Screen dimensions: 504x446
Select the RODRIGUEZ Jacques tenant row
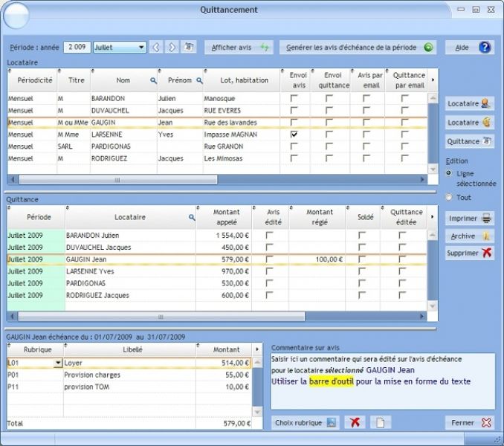pyautogui.click(x=217, y=158)
